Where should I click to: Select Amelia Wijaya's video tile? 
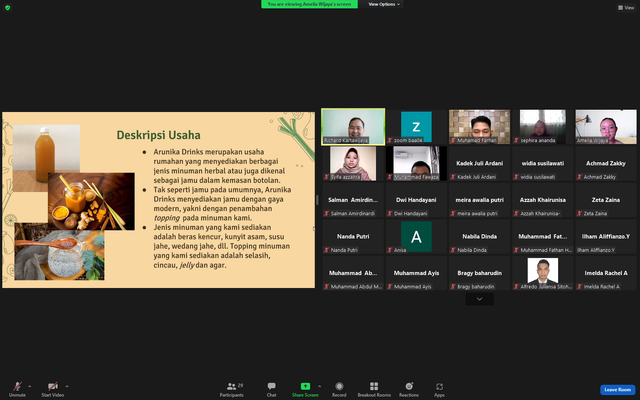(606, 127)
